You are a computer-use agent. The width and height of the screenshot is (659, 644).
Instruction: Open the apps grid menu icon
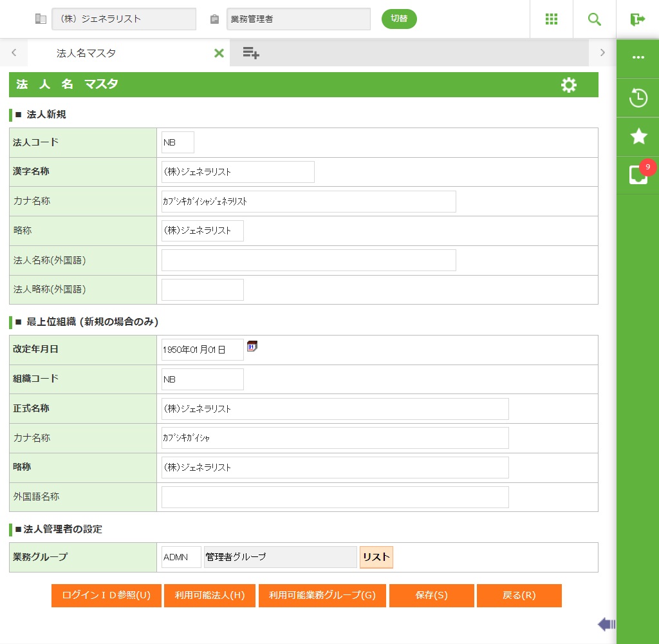tap(551, 19)
